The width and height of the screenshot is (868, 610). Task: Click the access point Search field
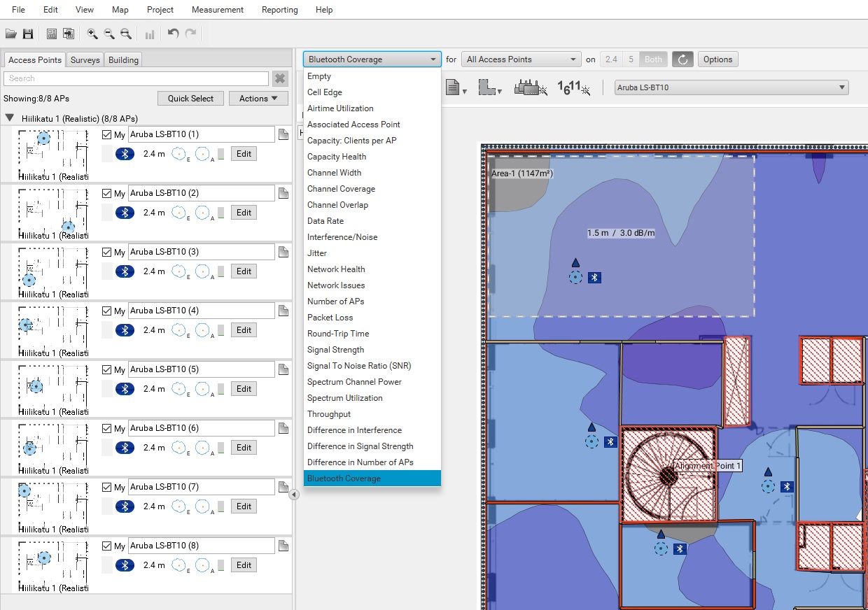coord(136,78)
